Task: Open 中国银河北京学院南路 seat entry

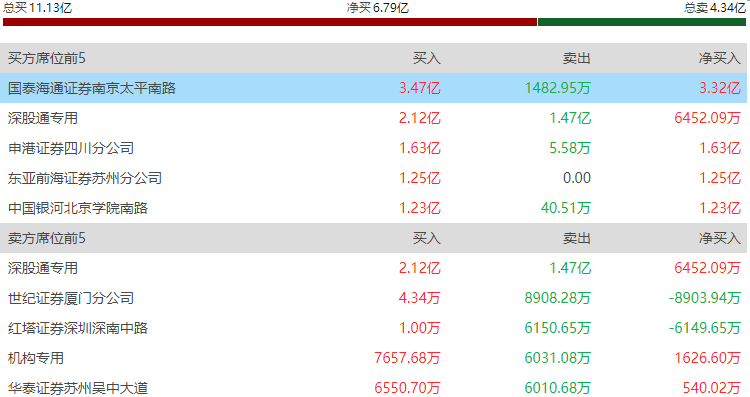Action: pyautogui.click(x=78, y=208)
